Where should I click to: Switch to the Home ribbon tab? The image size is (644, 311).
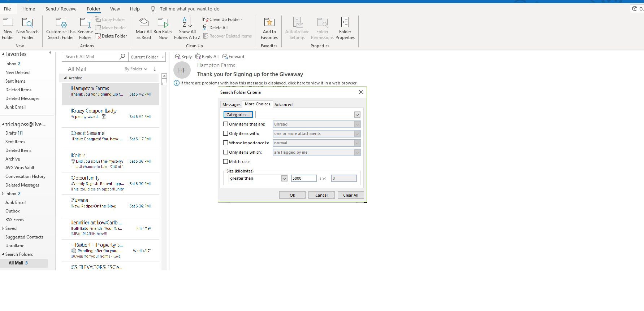pos(29,9)
